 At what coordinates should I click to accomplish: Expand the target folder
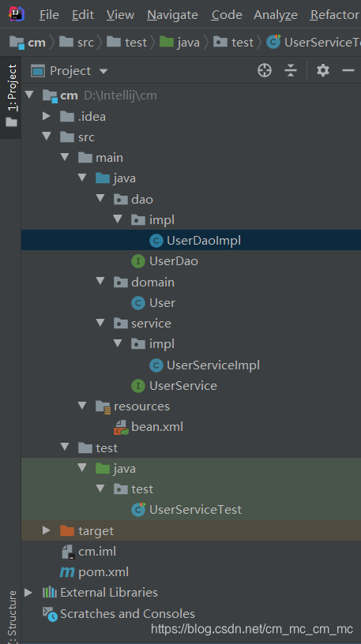coord(46,530)
